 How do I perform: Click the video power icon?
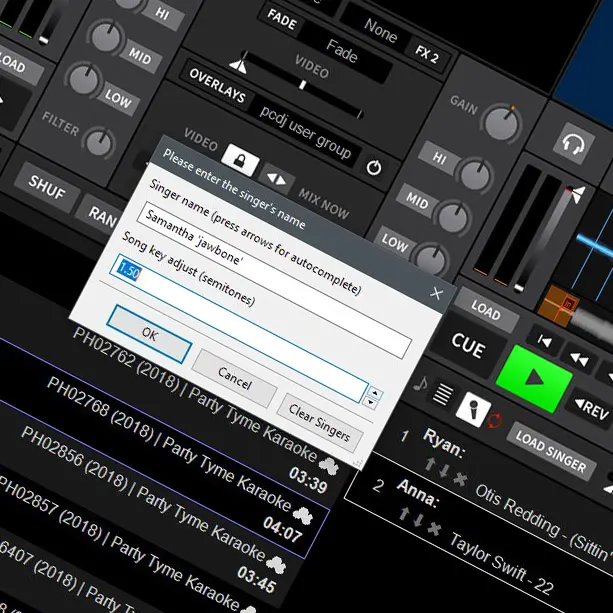(373, 168)
